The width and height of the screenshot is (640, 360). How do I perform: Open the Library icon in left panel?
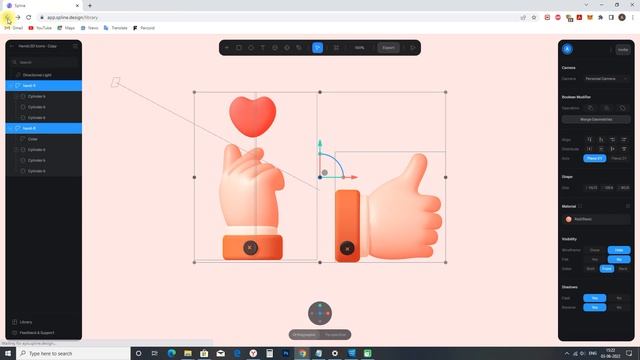(15, 322)
